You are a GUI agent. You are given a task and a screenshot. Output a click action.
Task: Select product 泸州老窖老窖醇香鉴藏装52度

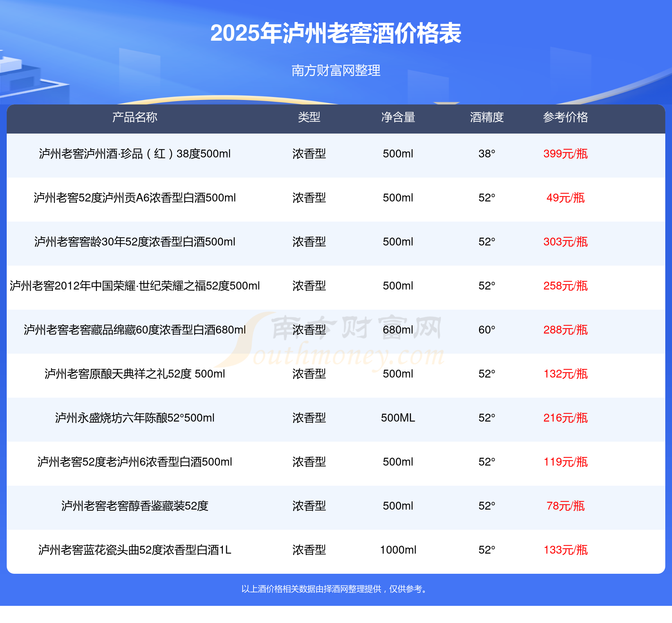tap(135, 506)
